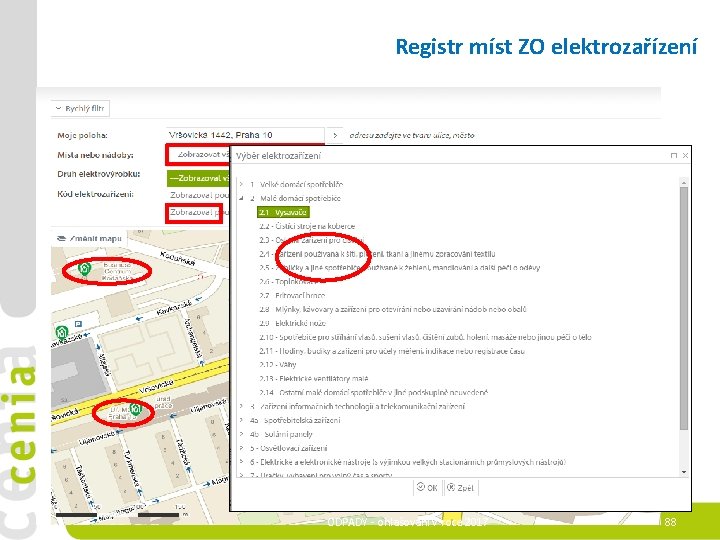Click the Změnit mapu button
Screen dimensions: 720x540
pyautogui.click(x=89, y=239)
